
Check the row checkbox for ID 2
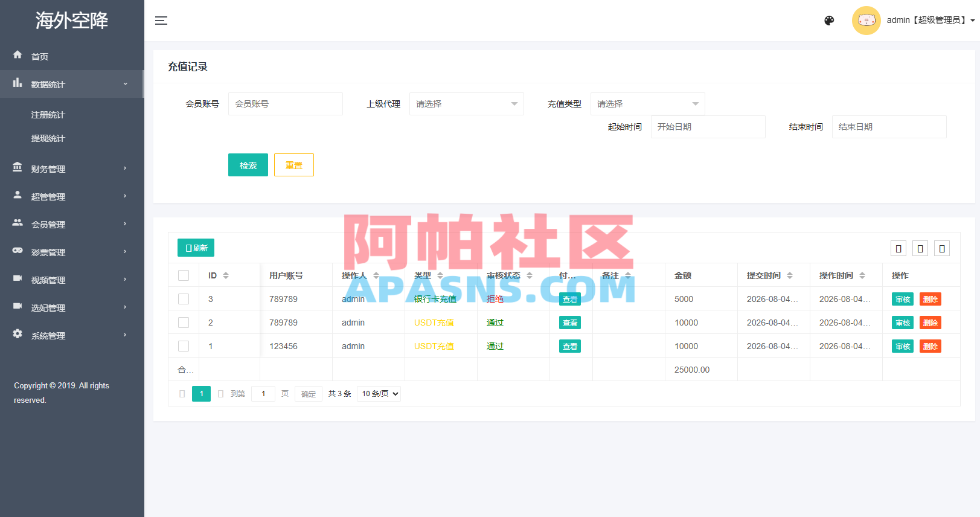[x=184, y=323]
